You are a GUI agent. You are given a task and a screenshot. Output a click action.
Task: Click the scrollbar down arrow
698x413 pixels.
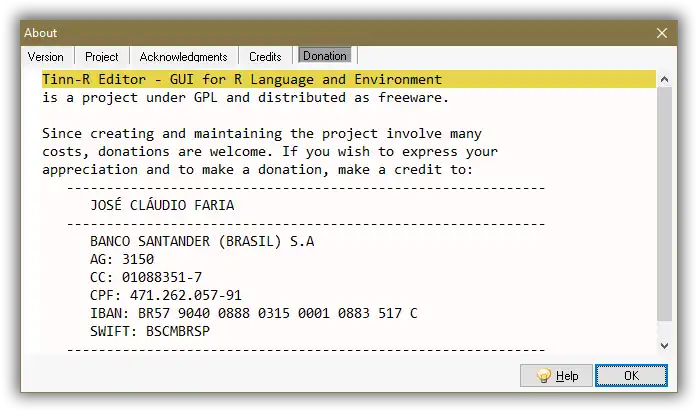pos(664,345)
